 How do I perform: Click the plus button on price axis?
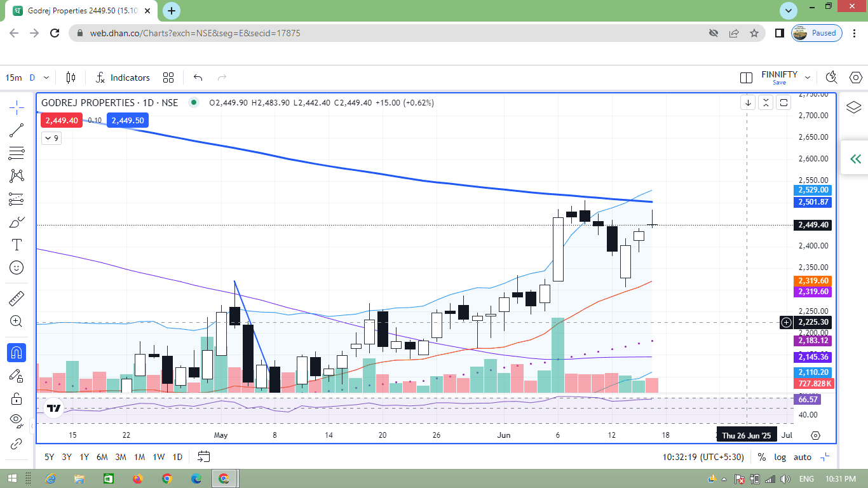click(787, 323)
